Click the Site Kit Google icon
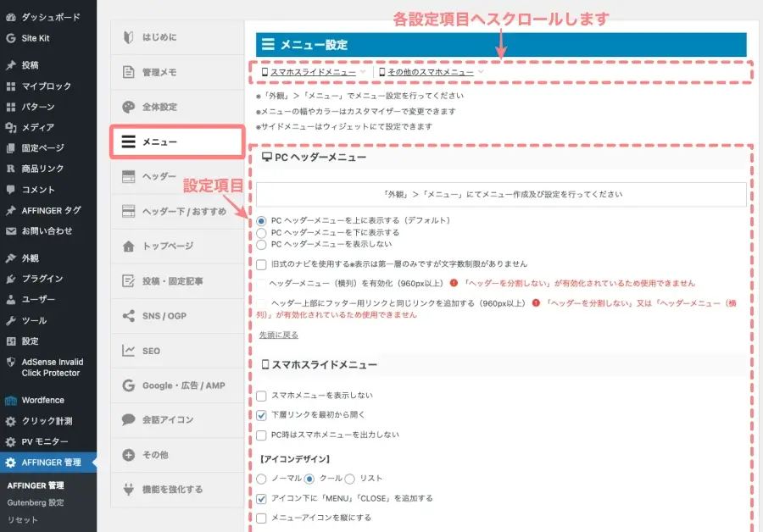The height and width of the screenshot is (532, 763). pos(11,38)
